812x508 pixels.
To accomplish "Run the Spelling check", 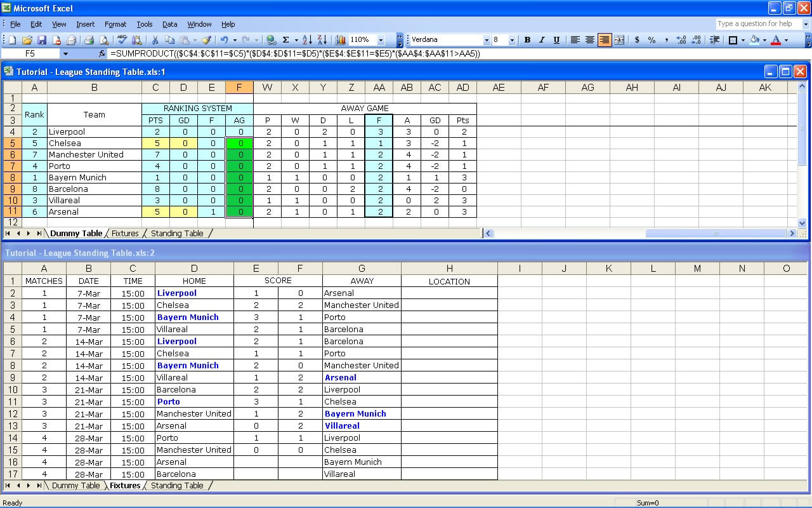I will point(122,40).
